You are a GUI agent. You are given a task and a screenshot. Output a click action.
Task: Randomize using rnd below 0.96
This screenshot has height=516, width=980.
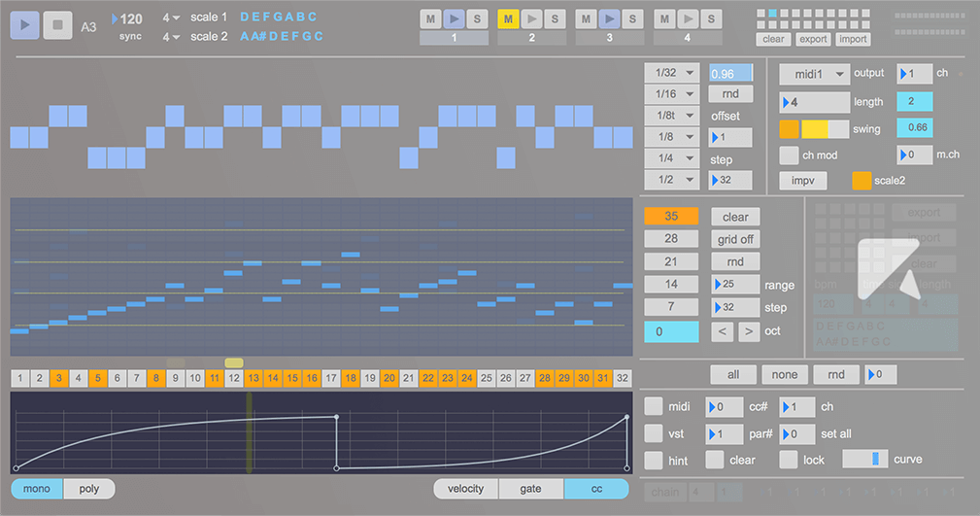click(730, 94)
